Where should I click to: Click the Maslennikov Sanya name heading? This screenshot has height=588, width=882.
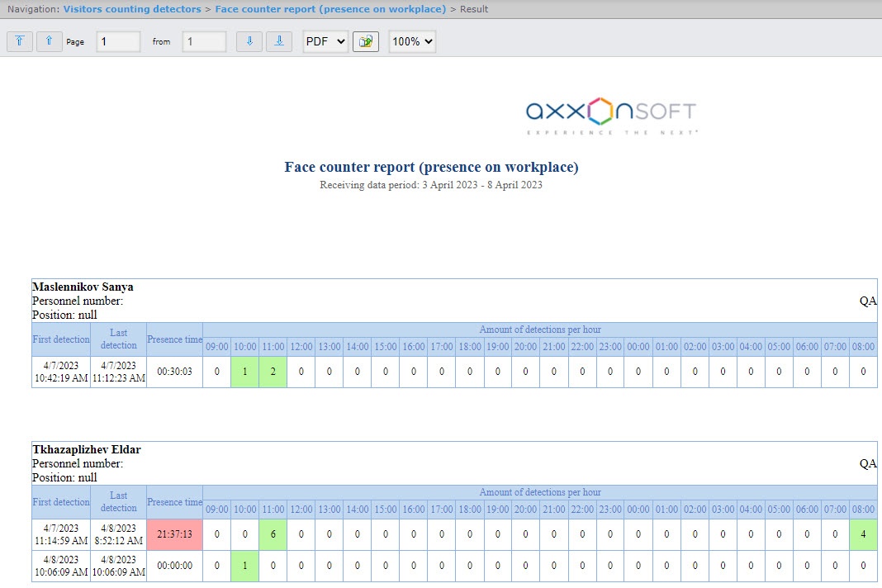(83, 287)
